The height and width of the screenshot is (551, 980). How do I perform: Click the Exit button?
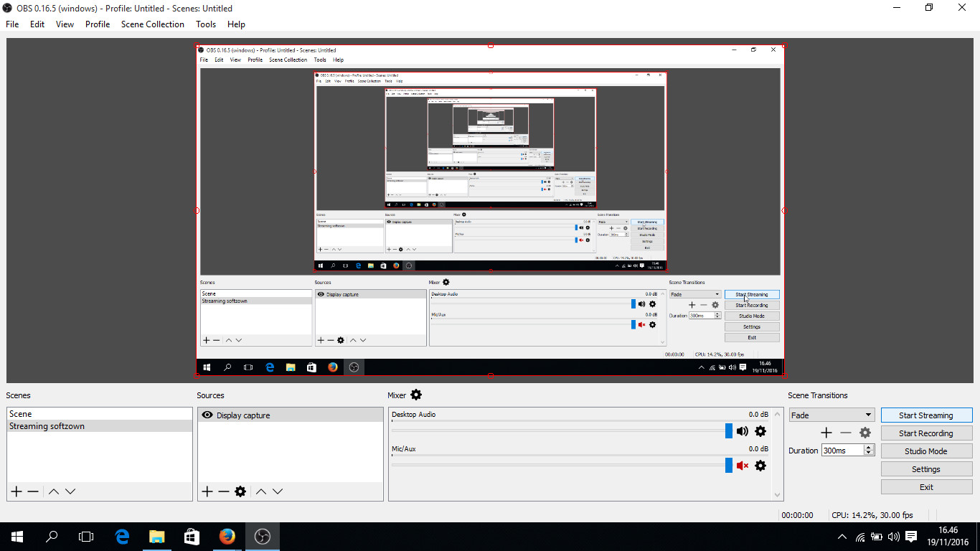click(x=926, y=486)
